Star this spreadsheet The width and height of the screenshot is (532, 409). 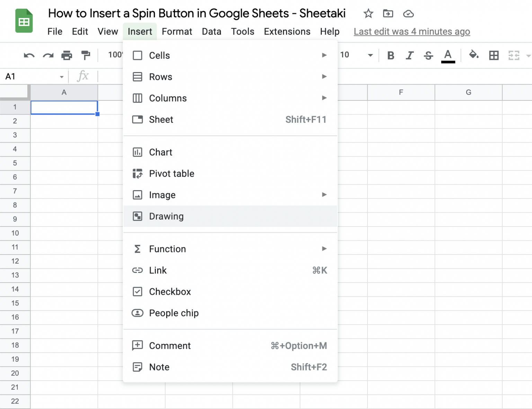pos(368,14)
